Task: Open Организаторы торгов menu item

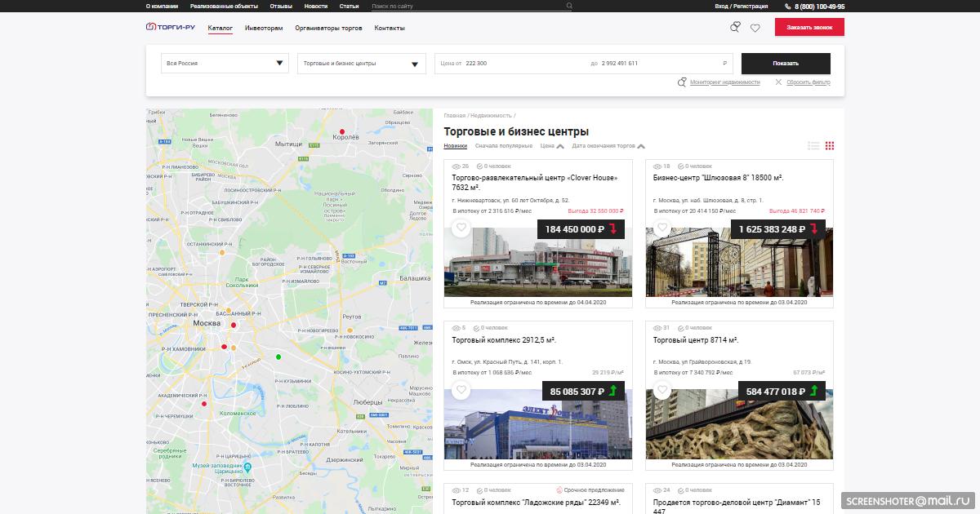Action: click(x=329, y=28)
